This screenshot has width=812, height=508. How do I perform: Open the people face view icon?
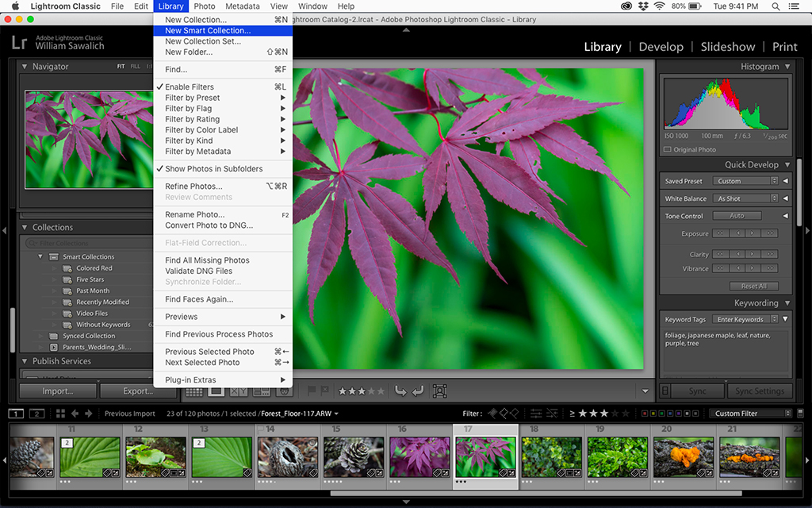click(284, 392)
